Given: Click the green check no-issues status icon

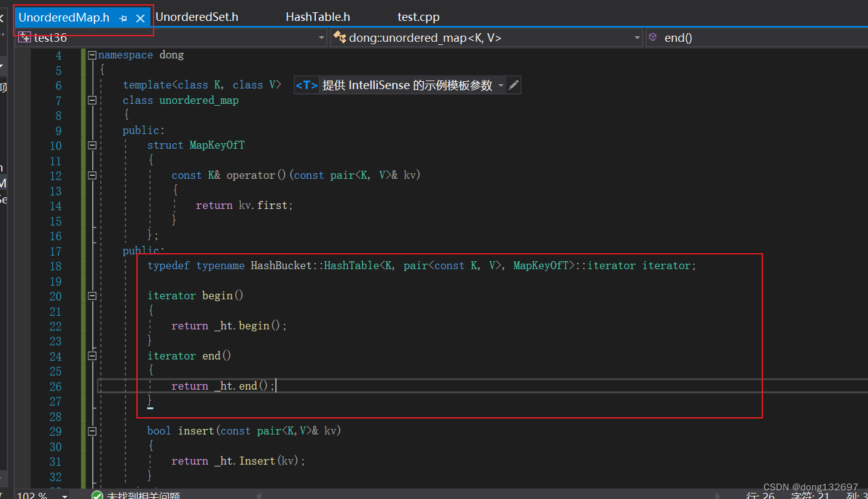Looking at the screenshot, I should click(97, 495).
